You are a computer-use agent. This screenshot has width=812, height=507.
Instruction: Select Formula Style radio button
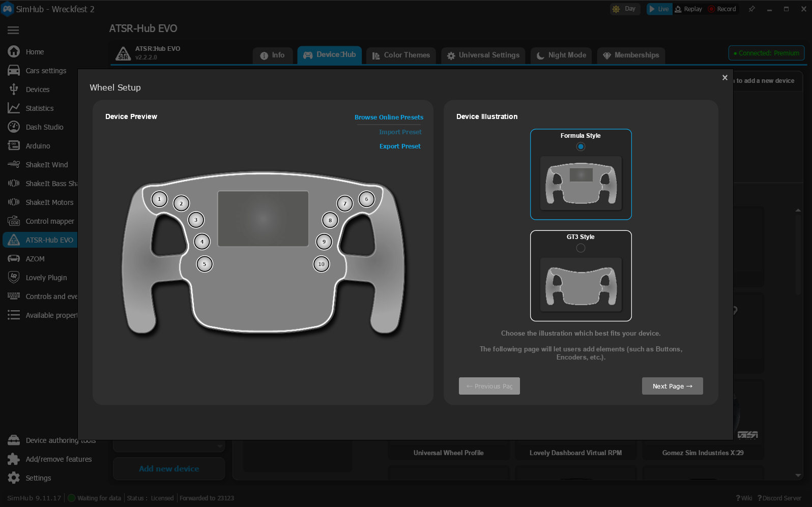[x=581, y=147]
